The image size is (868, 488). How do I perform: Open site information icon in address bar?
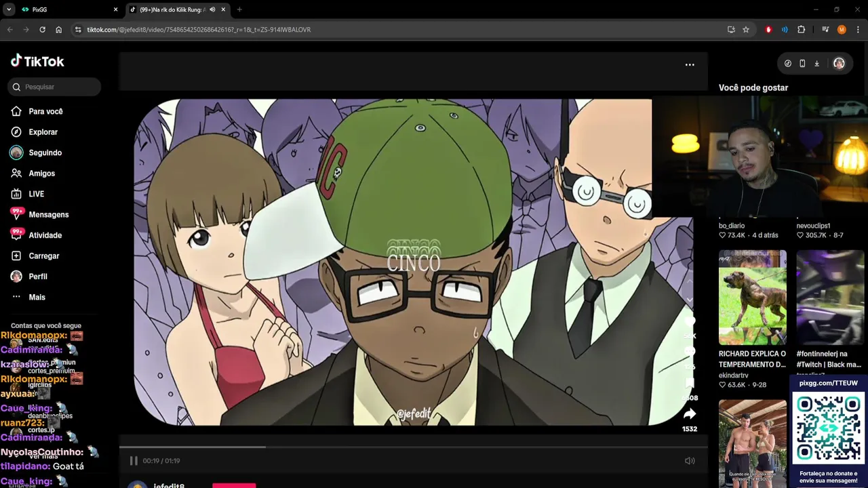(78, 30)
